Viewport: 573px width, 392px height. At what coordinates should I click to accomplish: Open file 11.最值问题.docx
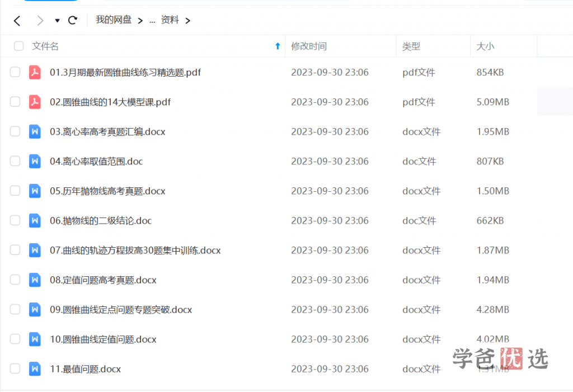tap(85, 369)
